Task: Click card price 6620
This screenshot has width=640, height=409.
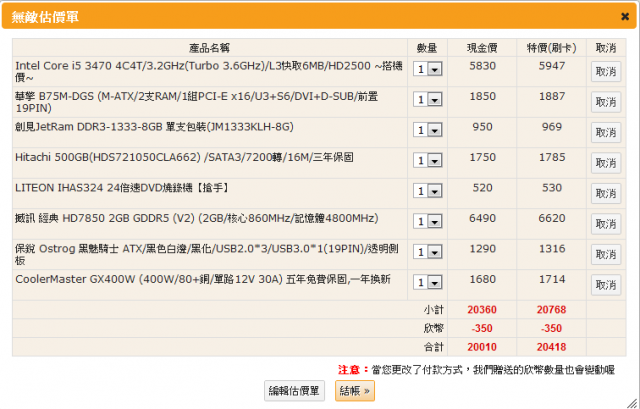Action: click(x=552, y=218)
